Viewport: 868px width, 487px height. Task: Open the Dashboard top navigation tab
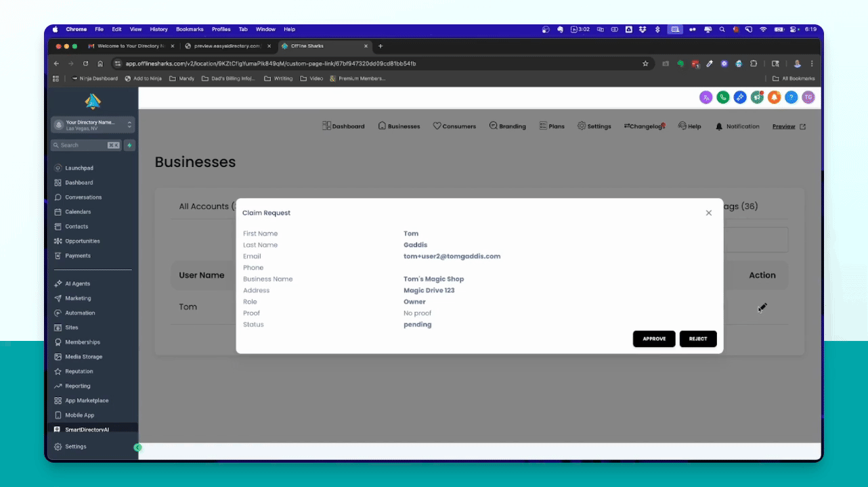click(343, 126)
